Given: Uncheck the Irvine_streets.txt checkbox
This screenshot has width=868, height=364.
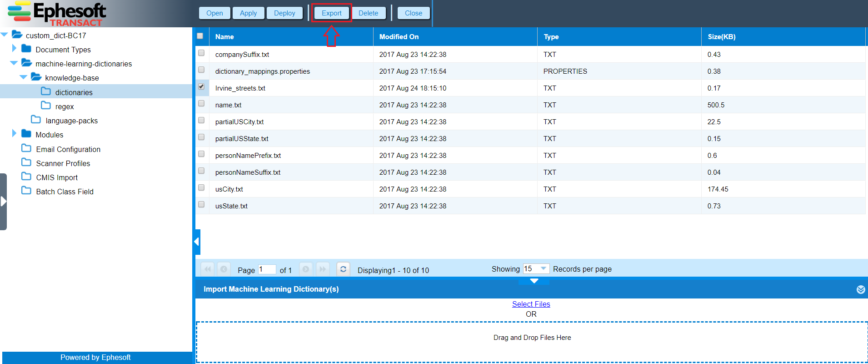Looking at the screenshot, I should [201, 86].
